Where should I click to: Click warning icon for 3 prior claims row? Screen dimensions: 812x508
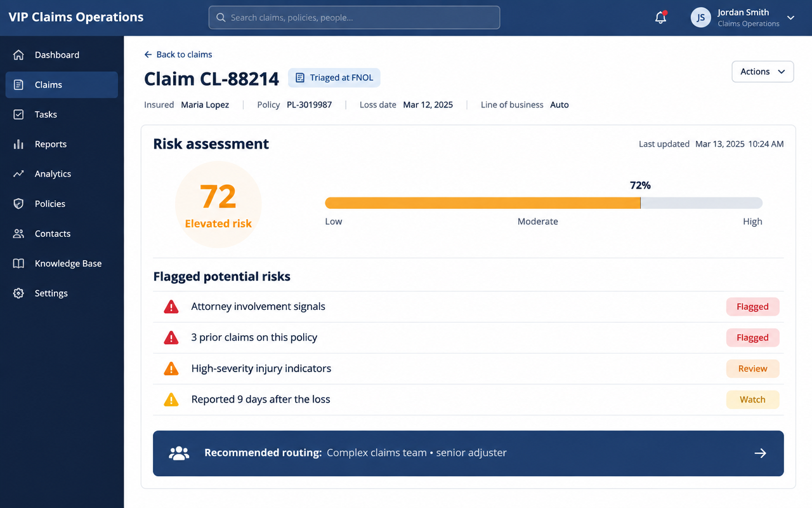click(x=171, y=338)
